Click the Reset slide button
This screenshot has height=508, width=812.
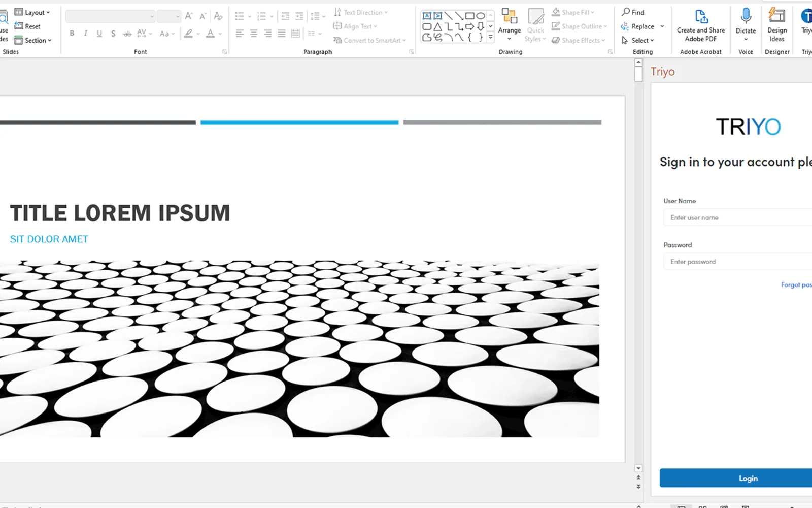coord(27,26)
